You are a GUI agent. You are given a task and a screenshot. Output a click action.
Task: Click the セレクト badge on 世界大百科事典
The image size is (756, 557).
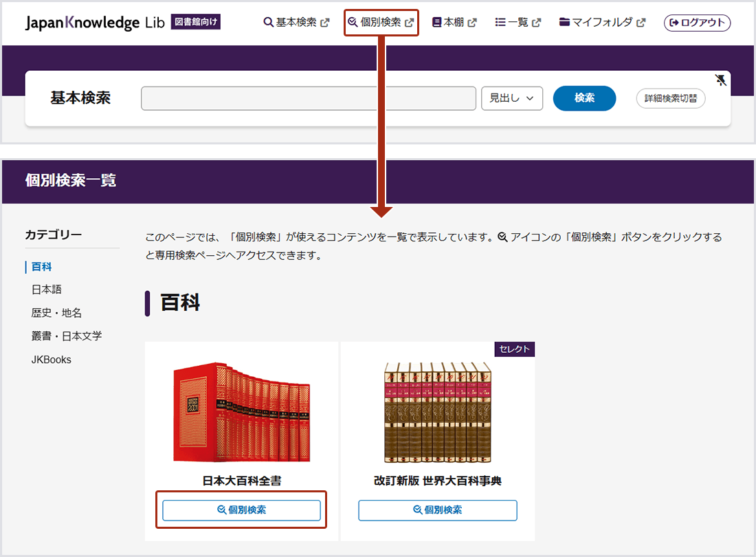pyautogui.click(x=515, y=349)
